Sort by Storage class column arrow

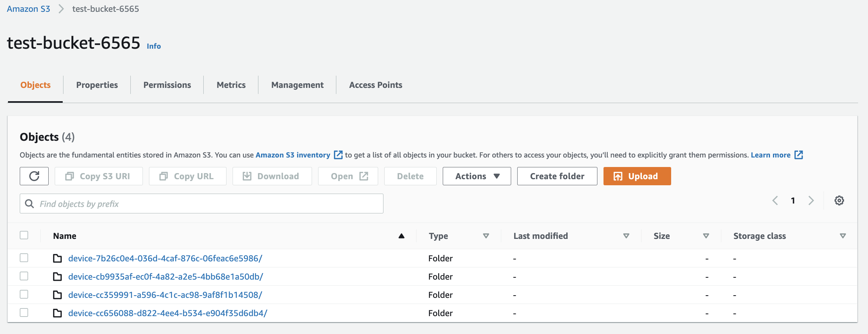point(843,236)
